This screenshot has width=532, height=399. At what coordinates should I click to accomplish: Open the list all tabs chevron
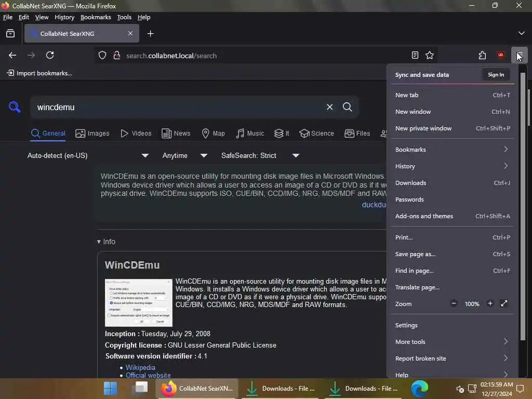pos(522,33)
